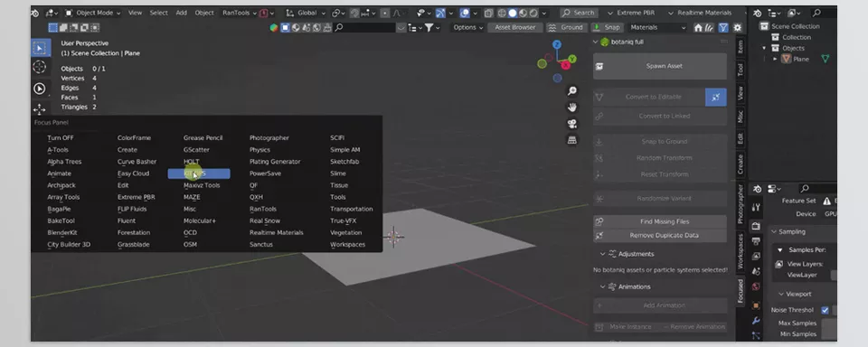
Task: Toggle the snapping magnet button
Action: (354, 13)
